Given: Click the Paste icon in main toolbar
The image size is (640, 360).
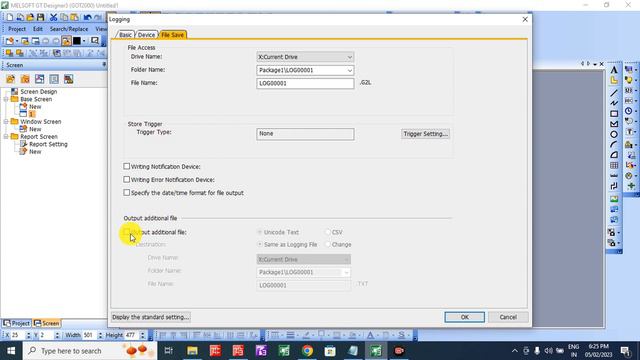Looking at the screenshot, I should 74,17.
